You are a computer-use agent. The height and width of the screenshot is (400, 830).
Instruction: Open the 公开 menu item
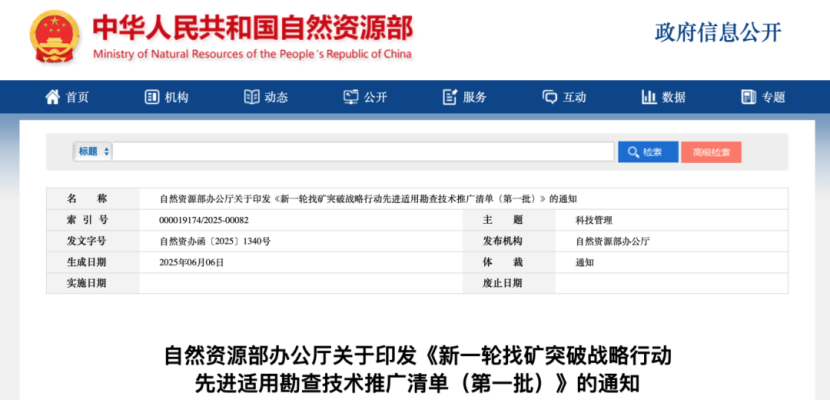375,97
